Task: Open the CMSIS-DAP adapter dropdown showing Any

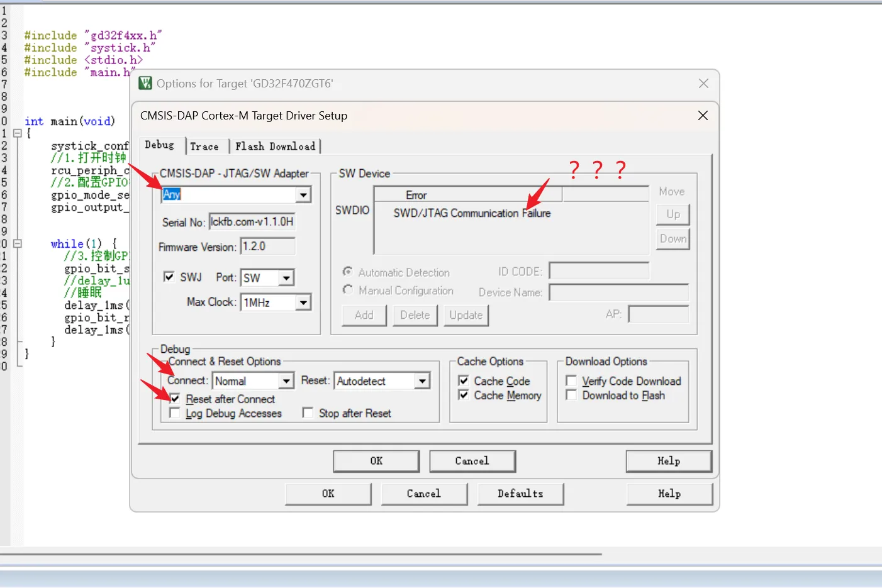Action: point(303,195)
